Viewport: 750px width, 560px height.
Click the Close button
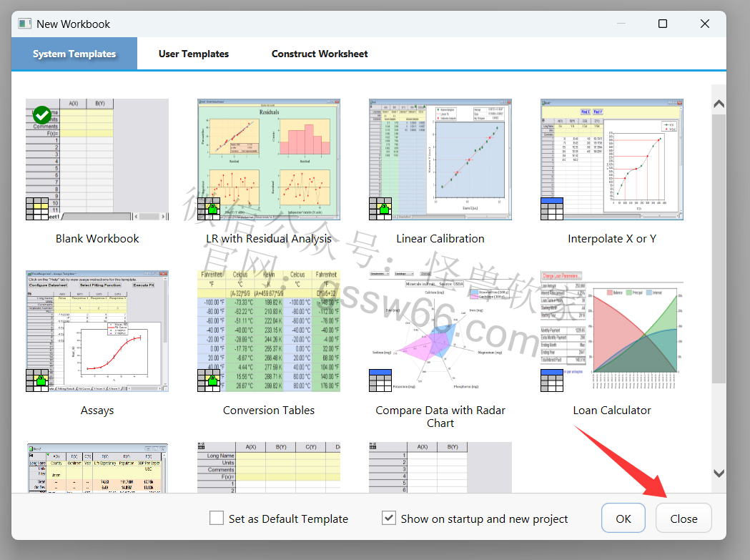click(x=684, y=519)
